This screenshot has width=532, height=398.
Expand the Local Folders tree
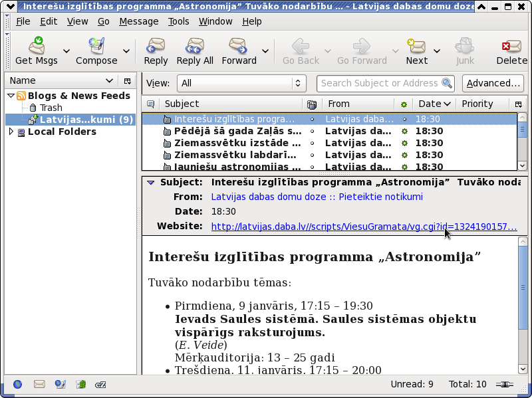tap(11, 132)
